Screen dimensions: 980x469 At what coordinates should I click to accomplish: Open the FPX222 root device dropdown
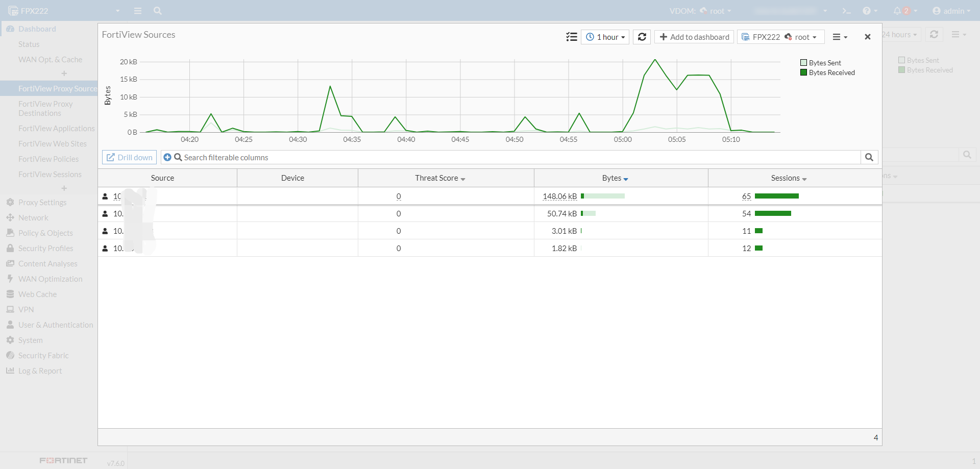pos(780,37)
